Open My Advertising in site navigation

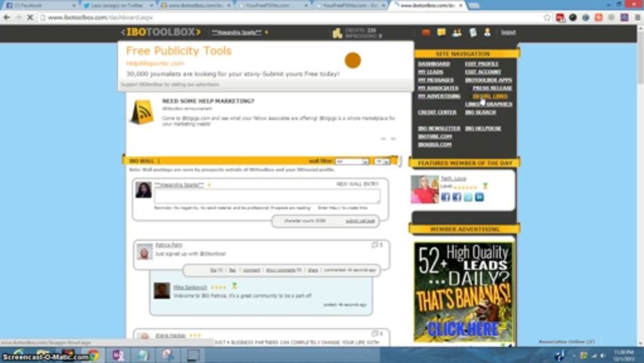(x=439, y=96)
